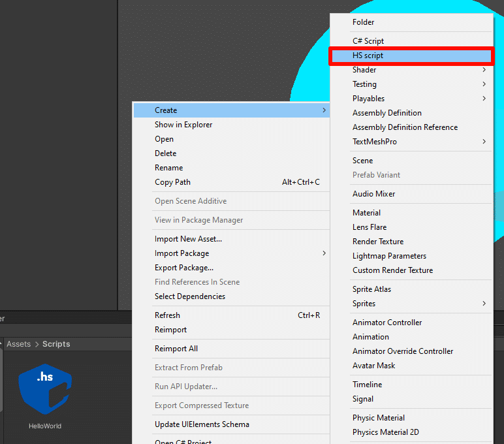Viewport: 504px width, 444px height.
Task: Go to Scripts in breadcrumb path
Action: pos(56,344)
